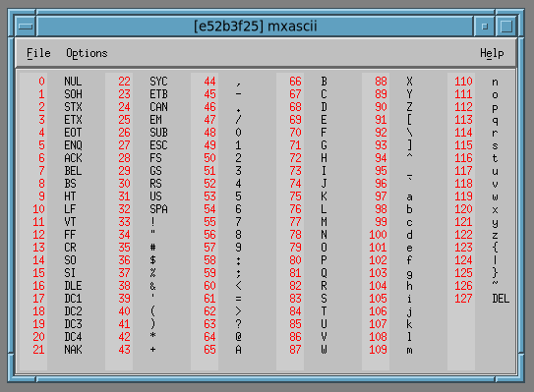Click the SPA entry for code 32

pos(158,209)
